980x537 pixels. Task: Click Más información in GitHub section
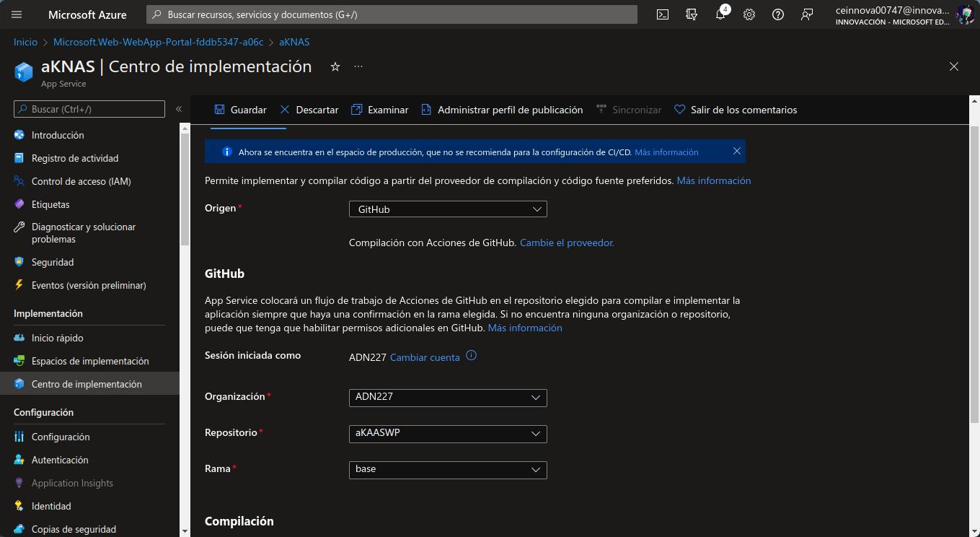525,328
